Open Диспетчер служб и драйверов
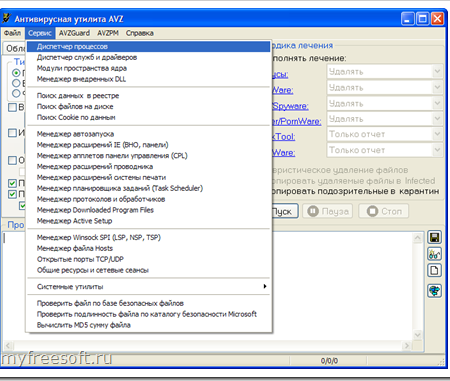This screenshot has height=381, width=450. [x=149, y=57]
